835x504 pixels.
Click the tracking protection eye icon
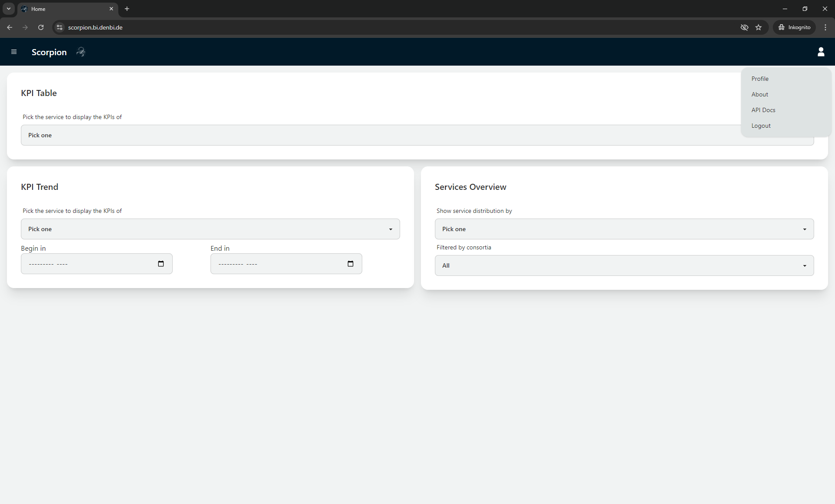tap(745, 27)
